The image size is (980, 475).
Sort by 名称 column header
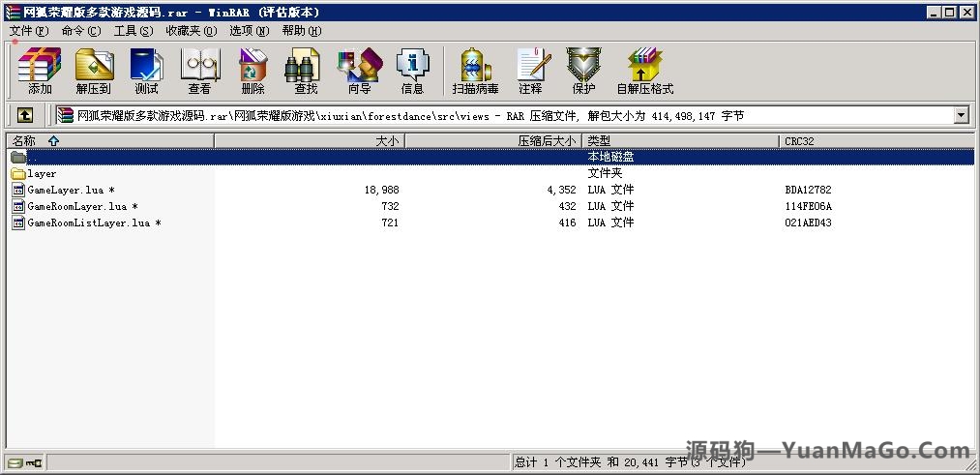[x=110, y=141]
